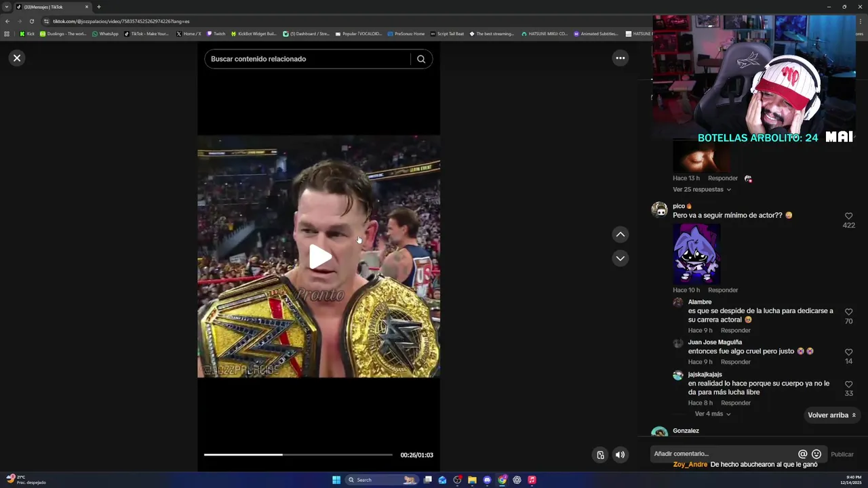Reply to Alambre's comment
The image size is (868, 488).
tap(736, 331)
